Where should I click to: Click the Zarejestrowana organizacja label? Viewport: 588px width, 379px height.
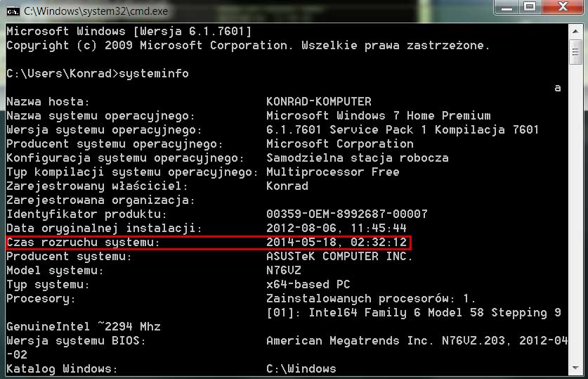pos(100,200)
